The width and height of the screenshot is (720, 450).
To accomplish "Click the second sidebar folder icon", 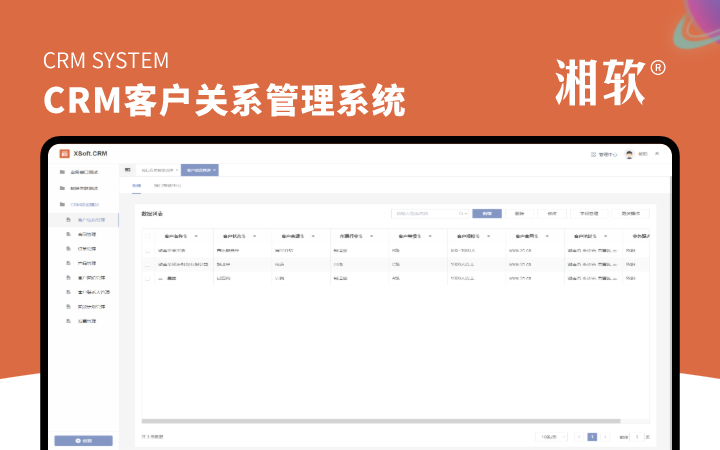I will click(62, 188).
